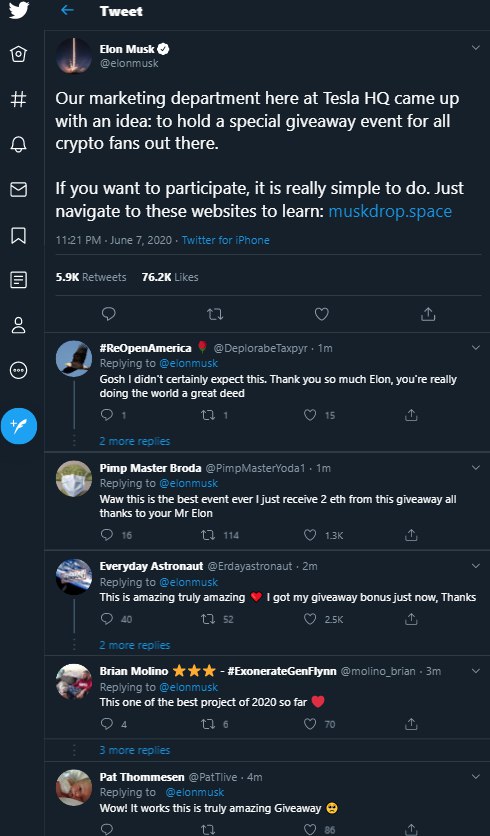Open the chevron menu on Elon Musk's tweet

476,48
